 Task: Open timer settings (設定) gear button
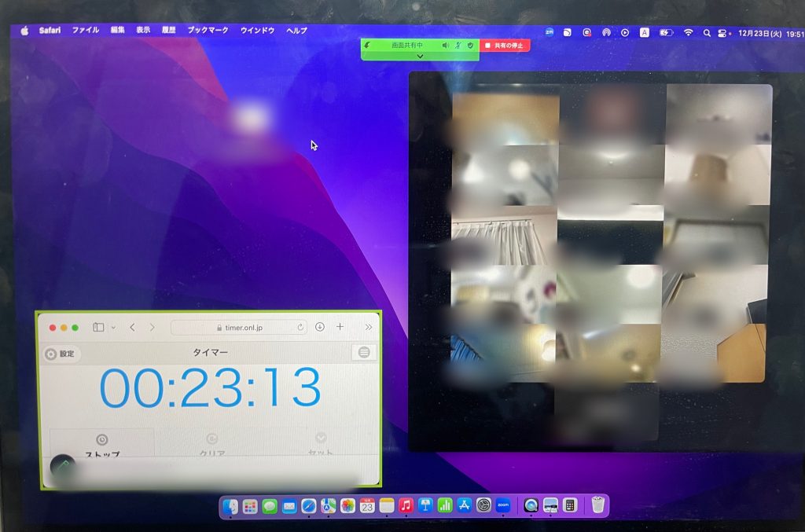pyautogui.click(x=61, y=354)
